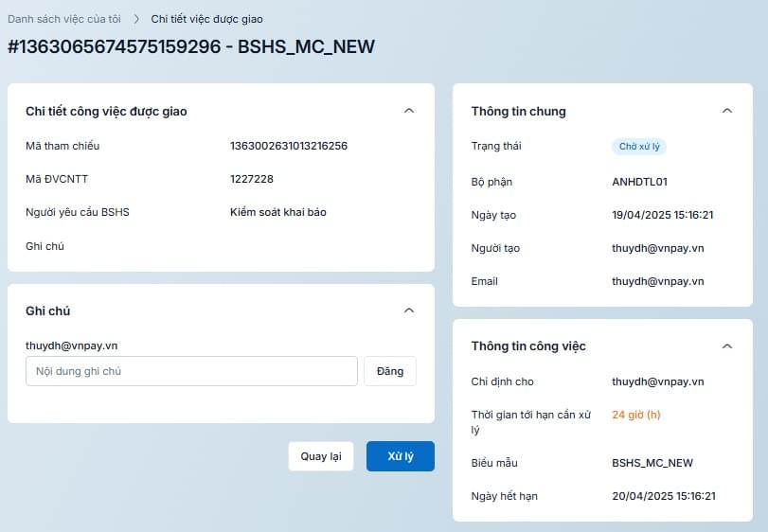
Task: Click the "Chờ xử lý" status badge
Action: 641,147
